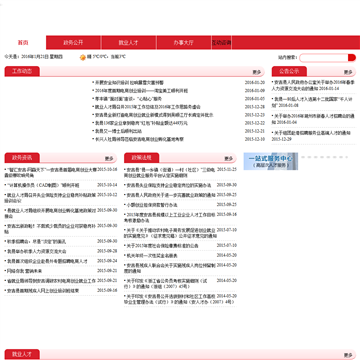
Task: Open the 计算机操作员（CAD制图） article
Action: 42,185
